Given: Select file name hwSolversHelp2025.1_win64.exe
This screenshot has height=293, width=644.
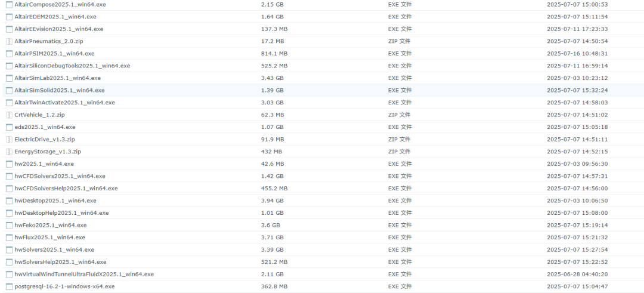Looking at the screenshot, I should [60, 262].
